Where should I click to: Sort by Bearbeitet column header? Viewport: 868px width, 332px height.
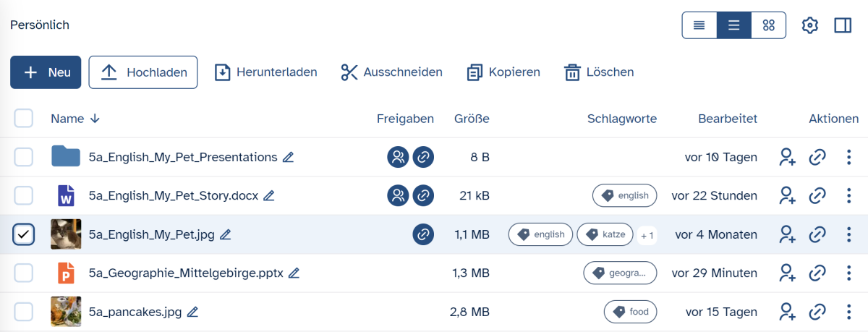[x=728, y=119]
